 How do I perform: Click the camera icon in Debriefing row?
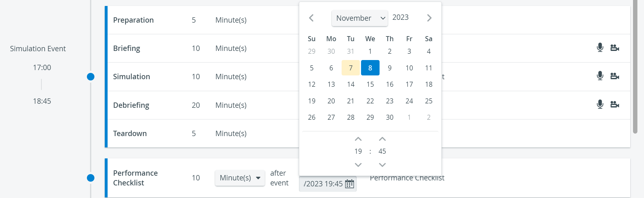tap(615, 104)
